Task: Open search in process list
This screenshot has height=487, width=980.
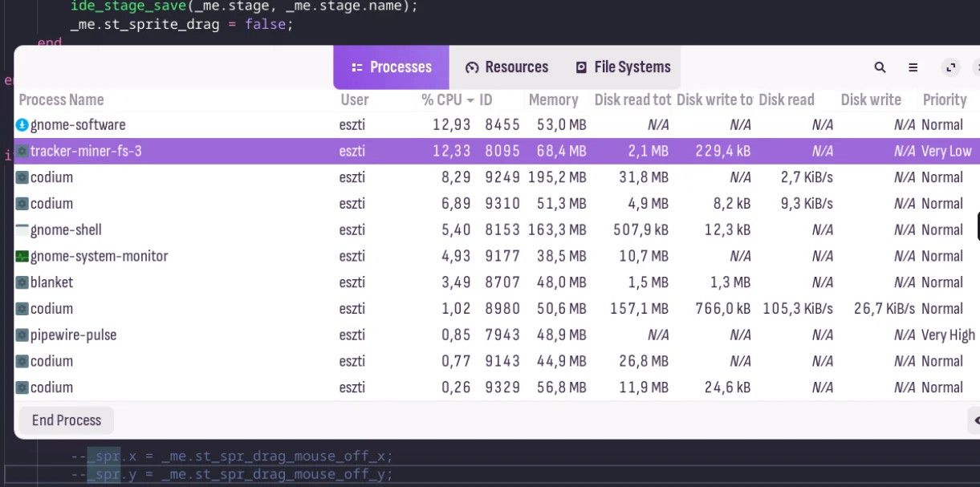Action: click(880, 67)
